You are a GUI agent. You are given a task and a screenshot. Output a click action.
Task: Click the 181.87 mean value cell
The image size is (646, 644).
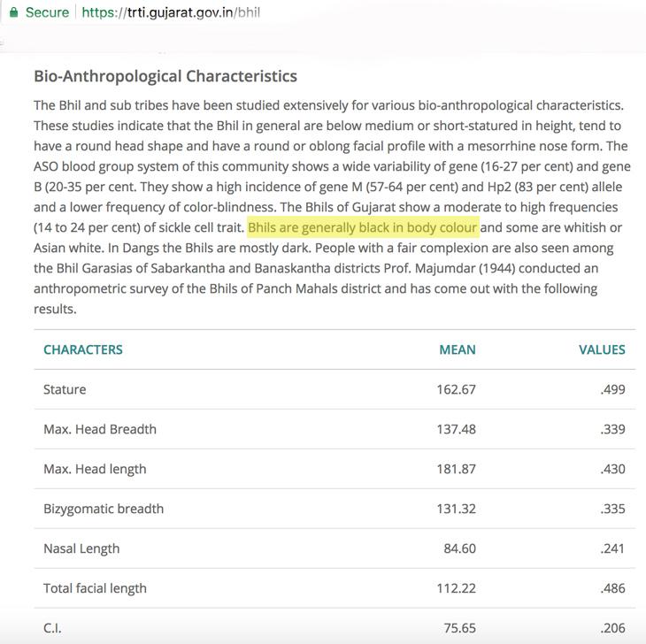tap(456, 469)
